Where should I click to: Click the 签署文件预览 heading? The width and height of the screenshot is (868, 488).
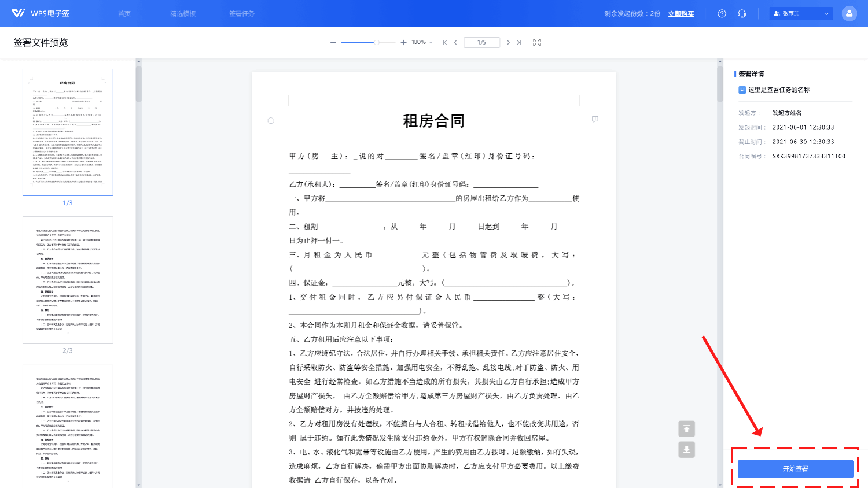point(41,42)
